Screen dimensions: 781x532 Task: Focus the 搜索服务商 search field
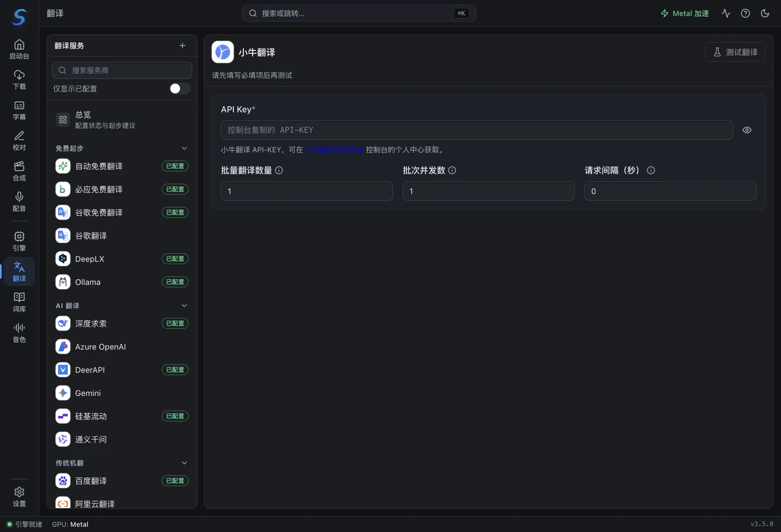pos(122,70)
